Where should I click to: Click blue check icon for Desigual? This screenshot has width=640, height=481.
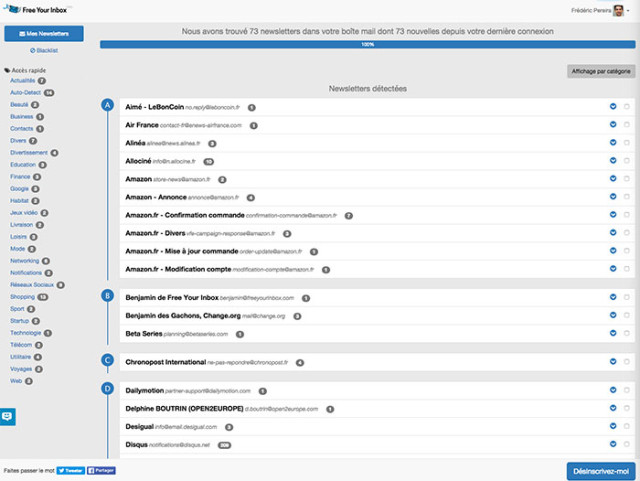point(613,426)
